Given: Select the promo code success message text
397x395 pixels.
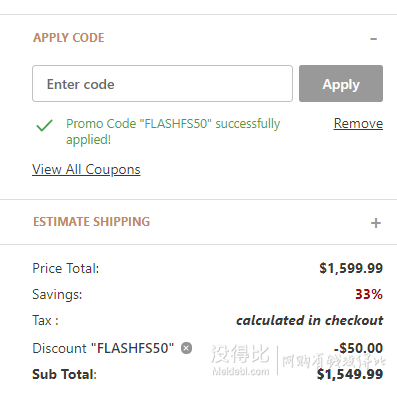Looking at the screenshot, I should coord(173,132).
